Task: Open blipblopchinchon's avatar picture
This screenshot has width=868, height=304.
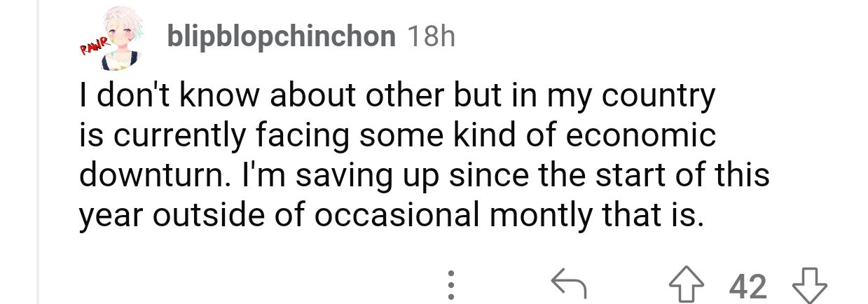Action: coord(118,41)
